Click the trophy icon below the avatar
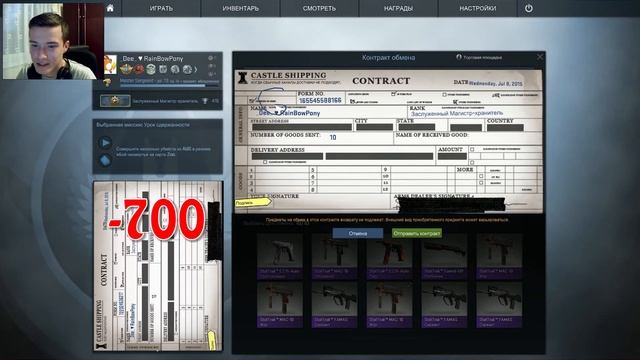This screenshot has height=360, width=640. pyautogui.click(x=107, y=82)
